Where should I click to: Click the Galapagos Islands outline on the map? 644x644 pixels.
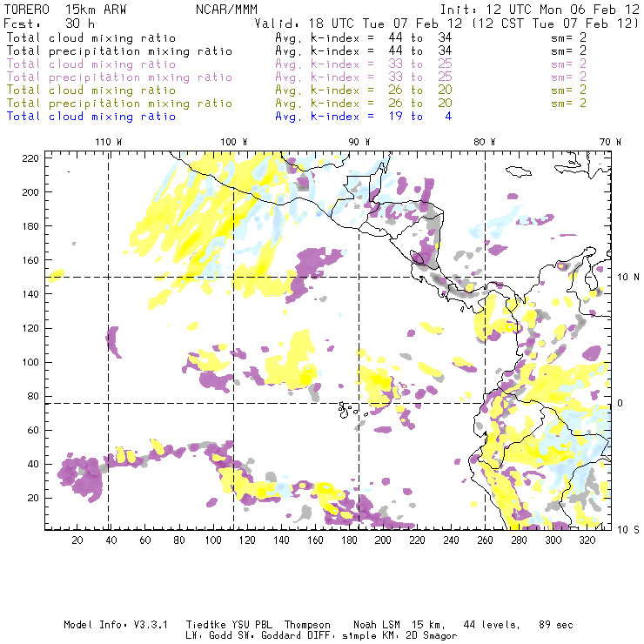(348, 407)
